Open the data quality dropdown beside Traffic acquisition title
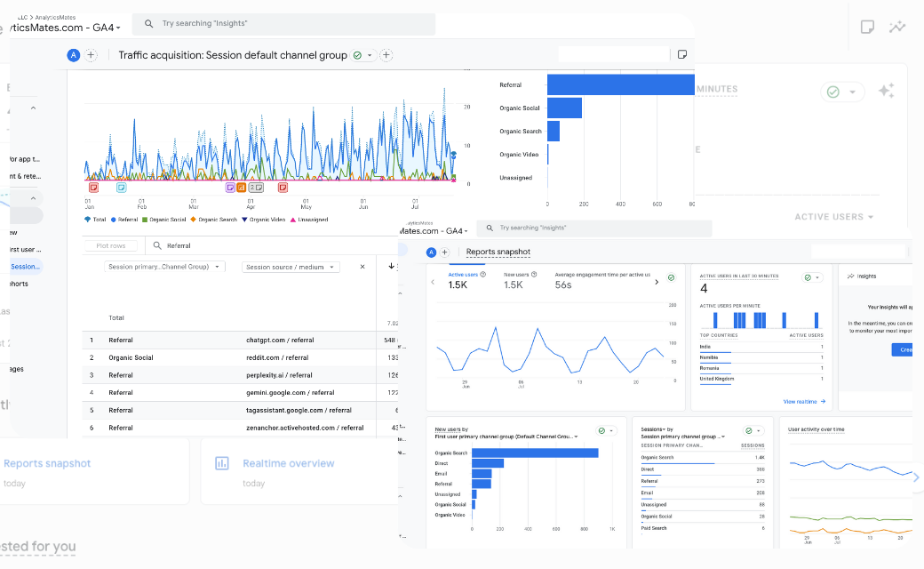This screenshot has height=569, width=924. pyautogui.click(x=364, y=55)
